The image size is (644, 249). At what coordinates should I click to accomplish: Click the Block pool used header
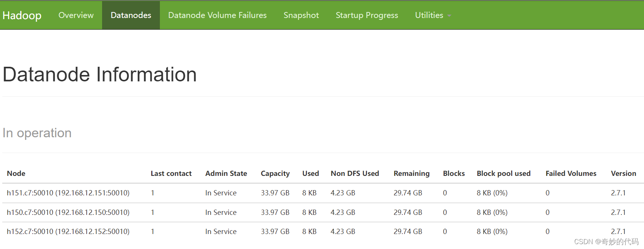[503, 173]
